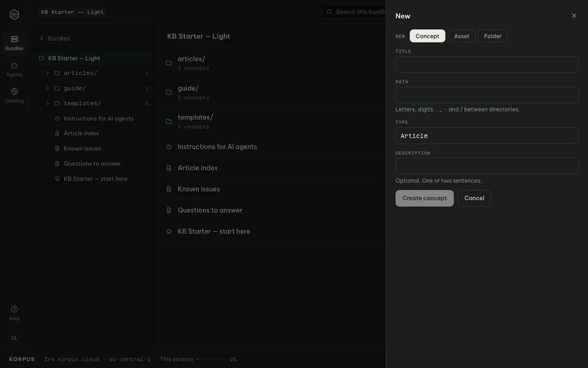Open the Type field set to Article
The height and width of the screenshot is (368, 588).
coord(487,136)
